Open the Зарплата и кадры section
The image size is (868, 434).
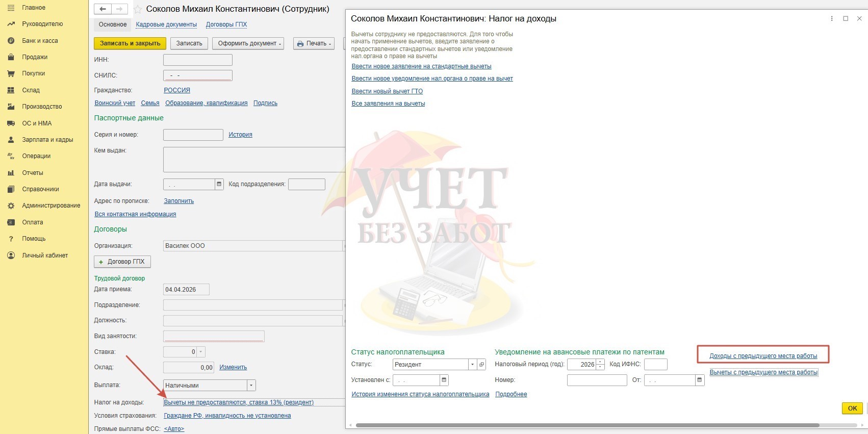tap(47, 140)
